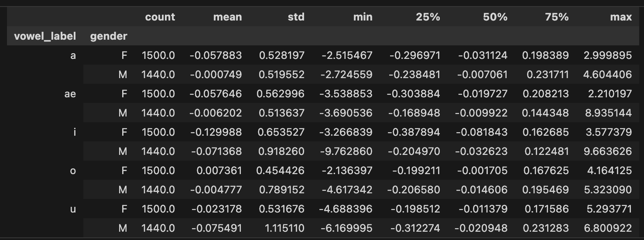The height and width of the screenshot is (240, 644).
Task: Click the '50%' column header
Action: [x=495, y=17]
